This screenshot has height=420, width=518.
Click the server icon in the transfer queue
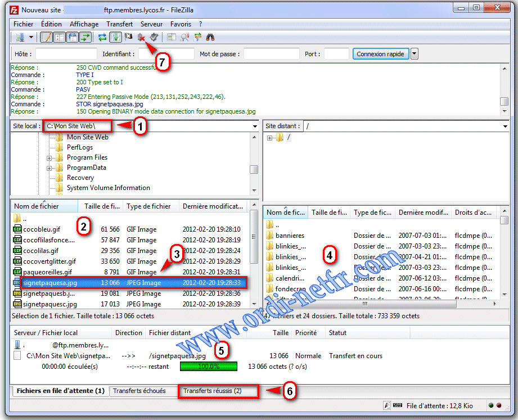point(17,345)
